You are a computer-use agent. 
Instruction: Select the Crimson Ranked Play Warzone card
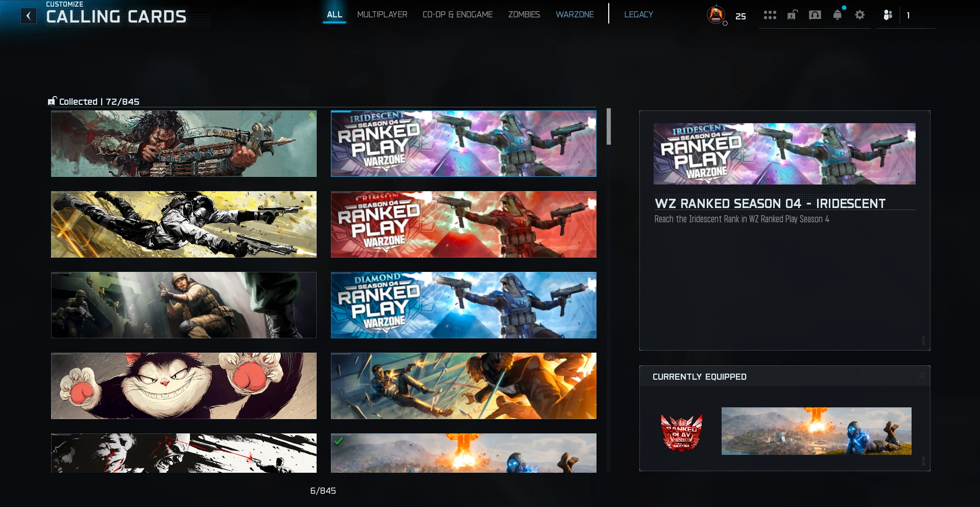464,224
